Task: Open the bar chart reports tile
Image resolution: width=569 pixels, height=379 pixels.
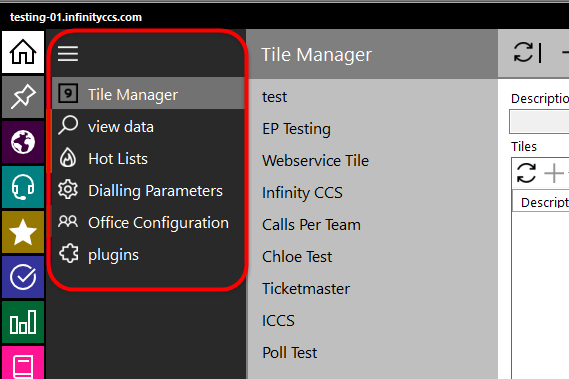Action: click(23, 322)
